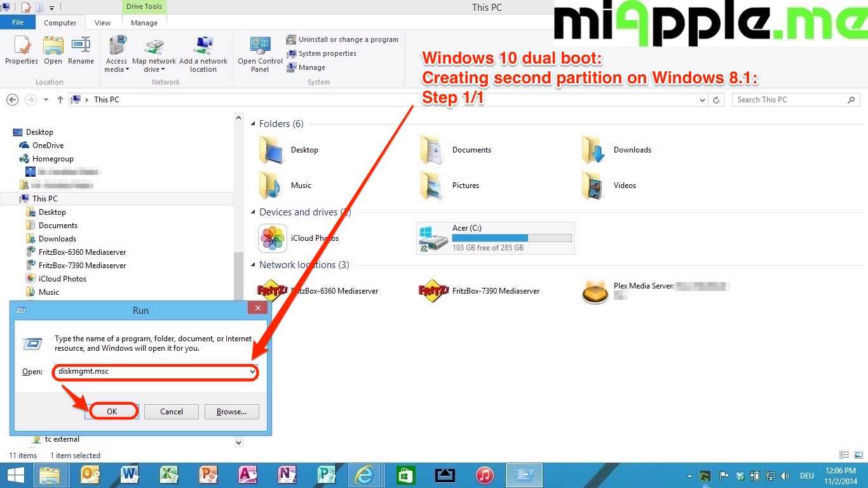Click the Open icon in the Location group
868x488 pixels.
click(x=53, y=50)
